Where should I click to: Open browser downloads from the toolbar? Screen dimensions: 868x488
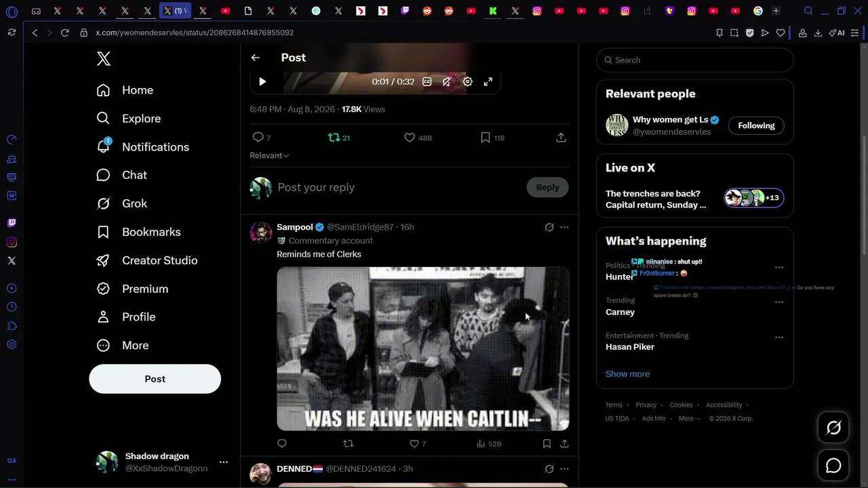pos(818,33)
